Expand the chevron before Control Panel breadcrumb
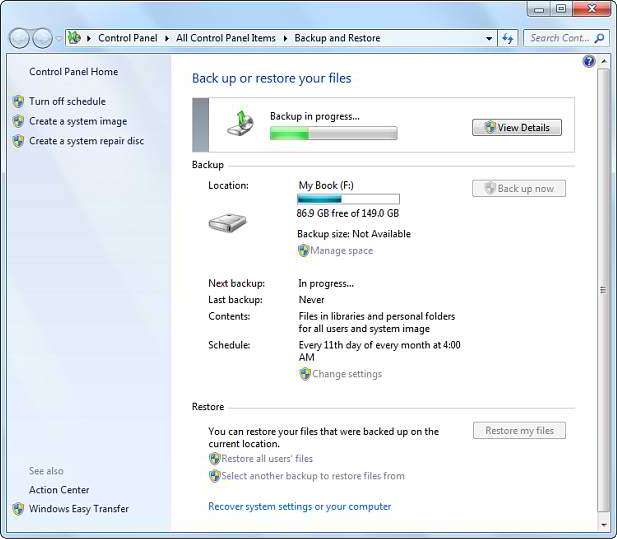 point(89,39)
